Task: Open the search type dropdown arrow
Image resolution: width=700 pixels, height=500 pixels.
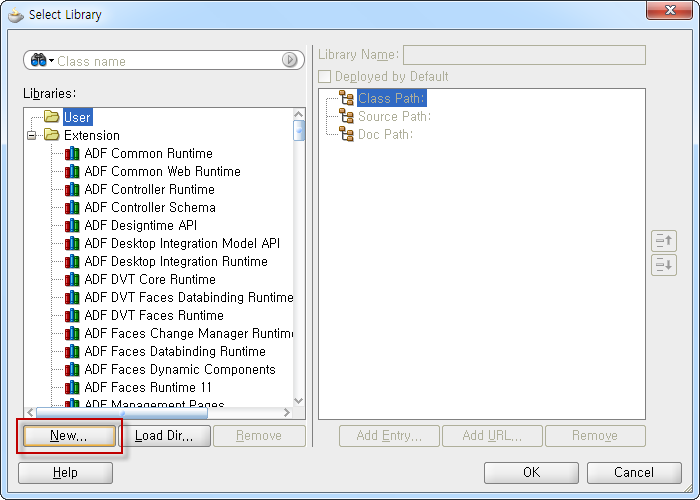Action: 52,60
